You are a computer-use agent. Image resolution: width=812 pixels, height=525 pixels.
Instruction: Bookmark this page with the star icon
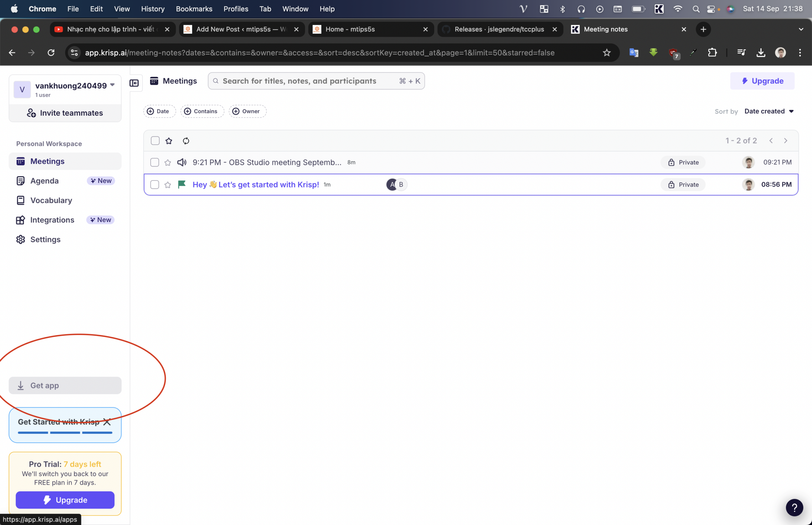pos(606,53)
